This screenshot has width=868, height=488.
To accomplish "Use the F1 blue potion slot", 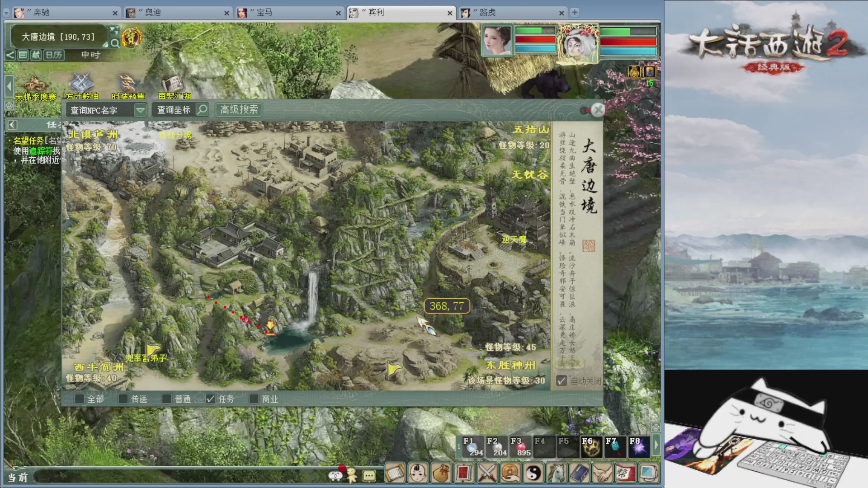I will (473, 446).
